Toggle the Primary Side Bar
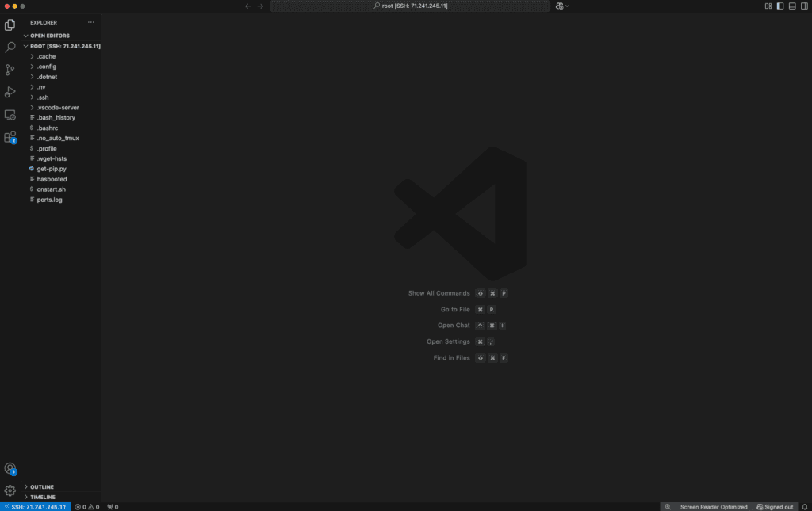Viewport: 812px width, 511px height. click(x=780, y=6)
